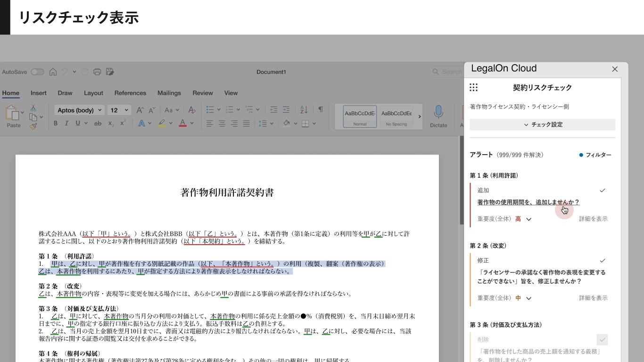Click the bullet list icon

pos(210,110)
